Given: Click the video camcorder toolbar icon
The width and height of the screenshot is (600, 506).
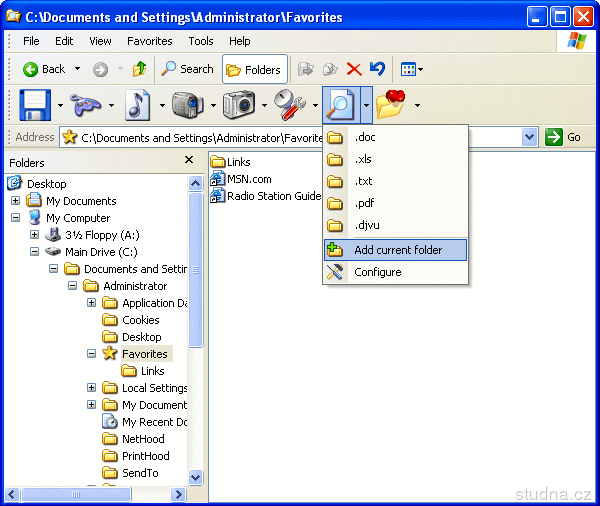Looking at the screenshot, I should pos(187,104).
